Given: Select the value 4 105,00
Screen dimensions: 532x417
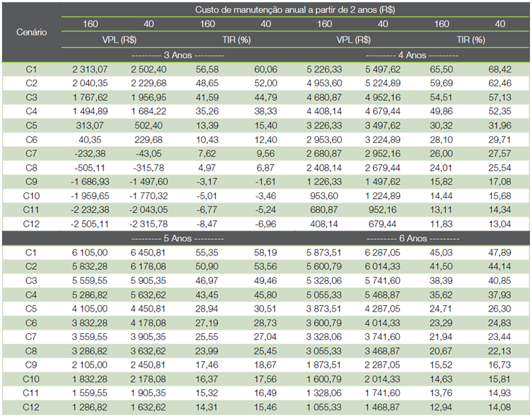Looking at the screenshot, I should click(90, 309).
